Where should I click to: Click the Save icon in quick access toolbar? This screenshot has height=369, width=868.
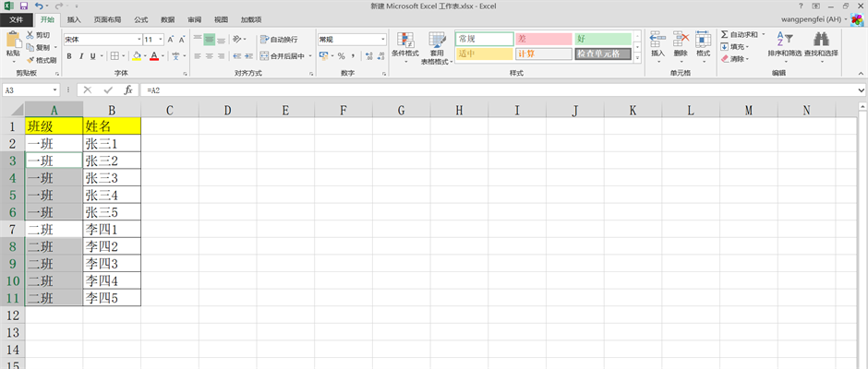coord(24,6)
